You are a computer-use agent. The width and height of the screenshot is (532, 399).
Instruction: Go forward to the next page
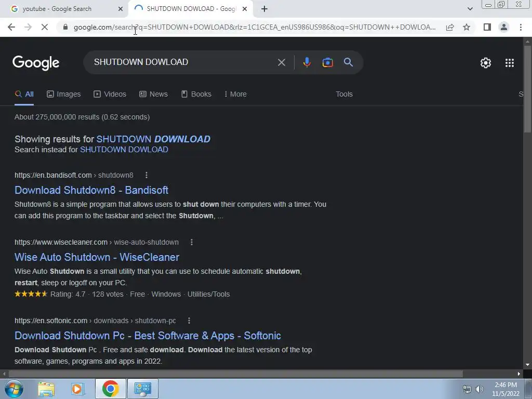point(28,27)
